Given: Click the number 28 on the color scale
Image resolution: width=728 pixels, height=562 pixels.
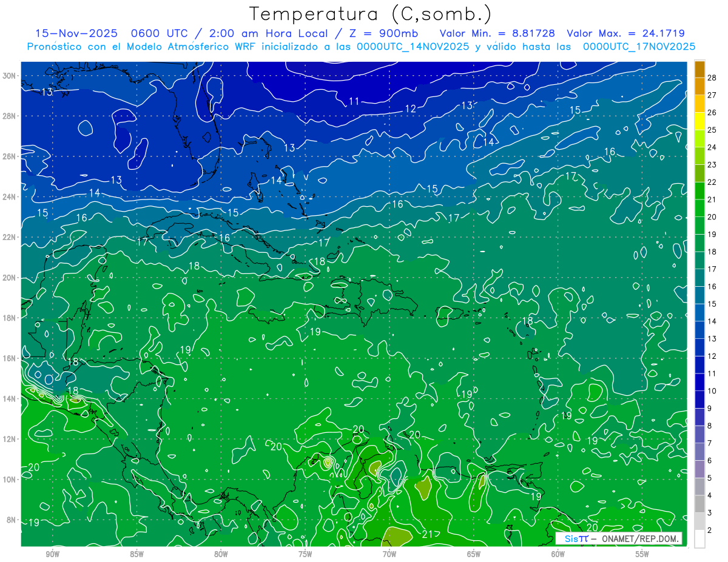Looking at the screenshot, I should (712, 78).
